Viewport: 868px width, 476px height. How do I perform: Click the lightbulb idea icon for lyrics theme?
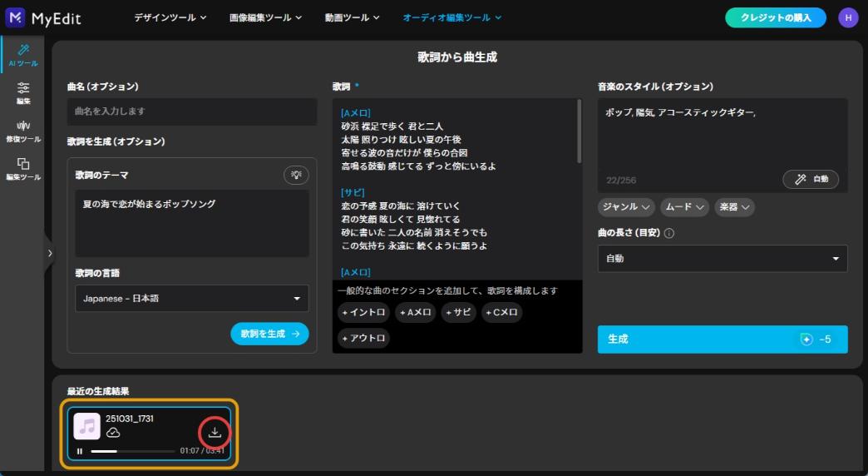click(296, 175)
